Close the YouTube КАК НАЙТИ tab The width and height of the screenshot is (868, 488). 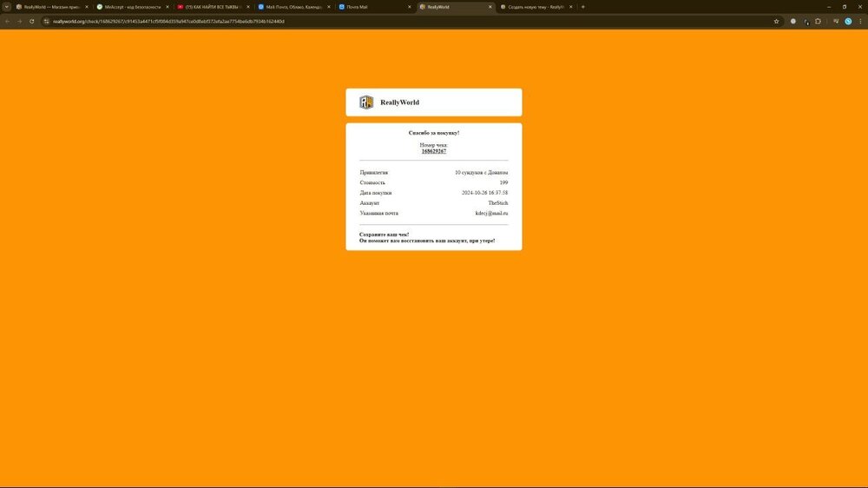[248, 7]
